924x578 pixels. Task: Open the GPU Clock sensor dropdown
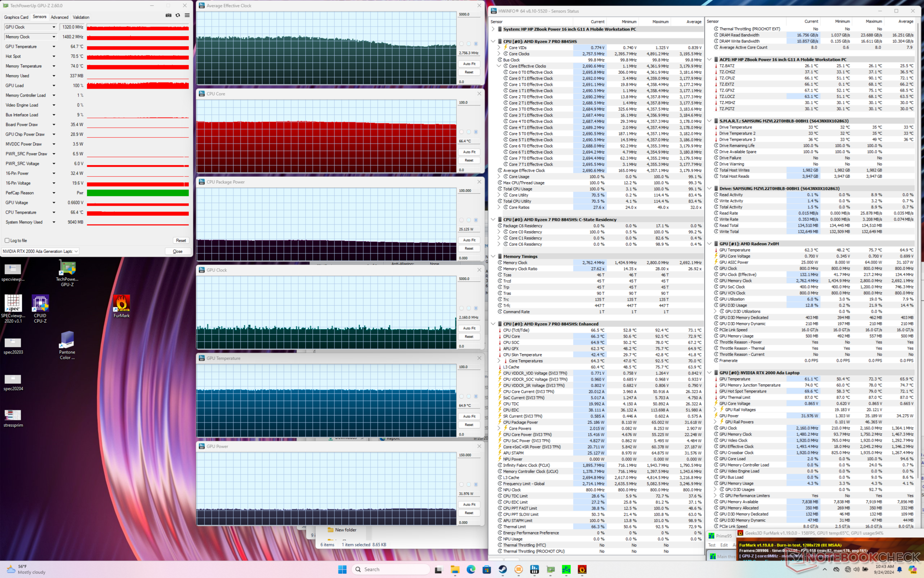[54, 27]
